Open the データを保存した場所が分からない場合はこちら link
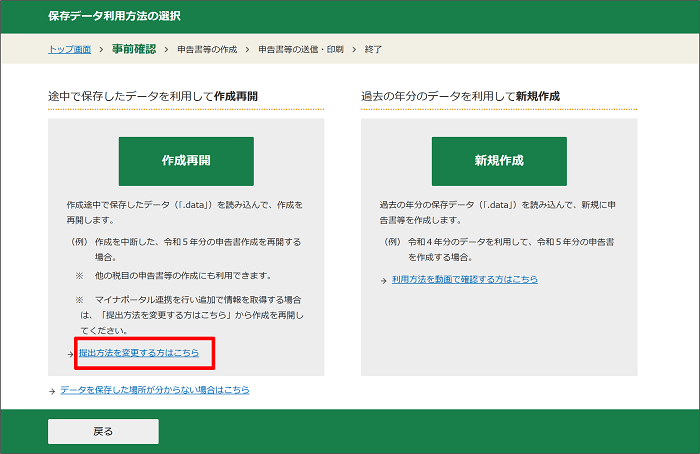 pos(154,390)
